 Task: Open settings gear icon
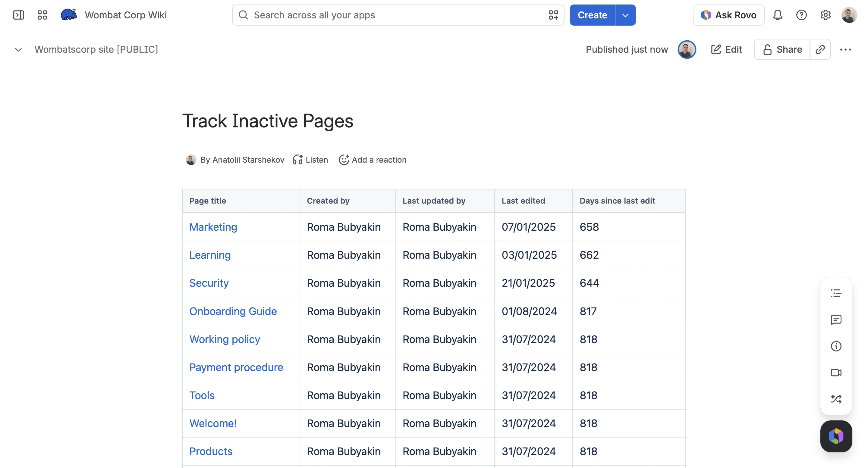(826, 15)
